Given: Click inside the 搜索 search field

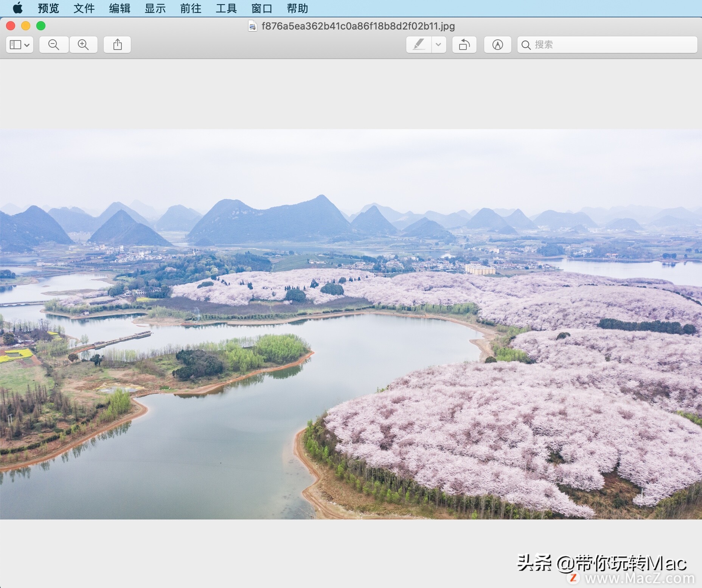Looking at the screenshot, I should 605,45.
